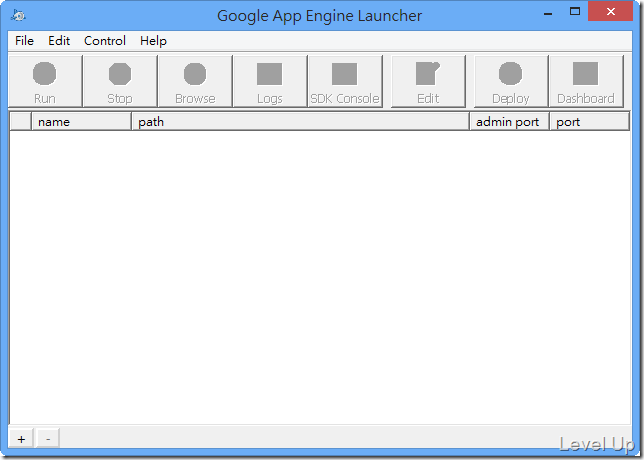Open the File menu
This screenshot has width=644, height=460.
point(24,41)
